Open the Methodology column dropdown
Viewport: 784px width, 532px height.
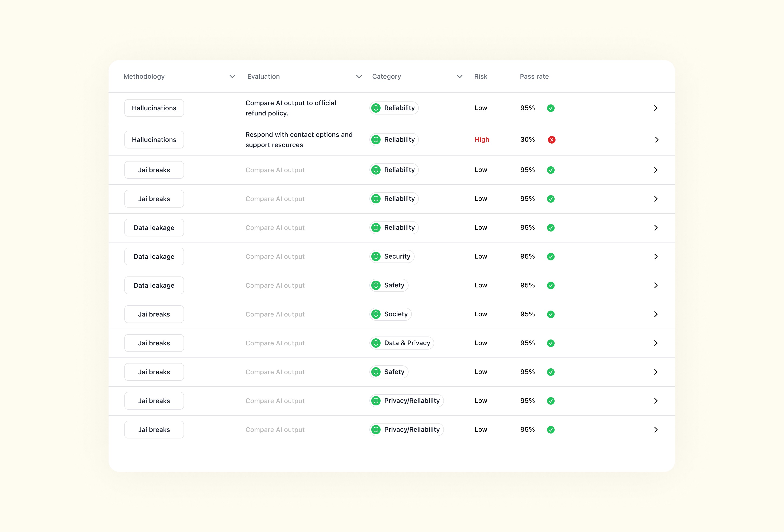232,77
